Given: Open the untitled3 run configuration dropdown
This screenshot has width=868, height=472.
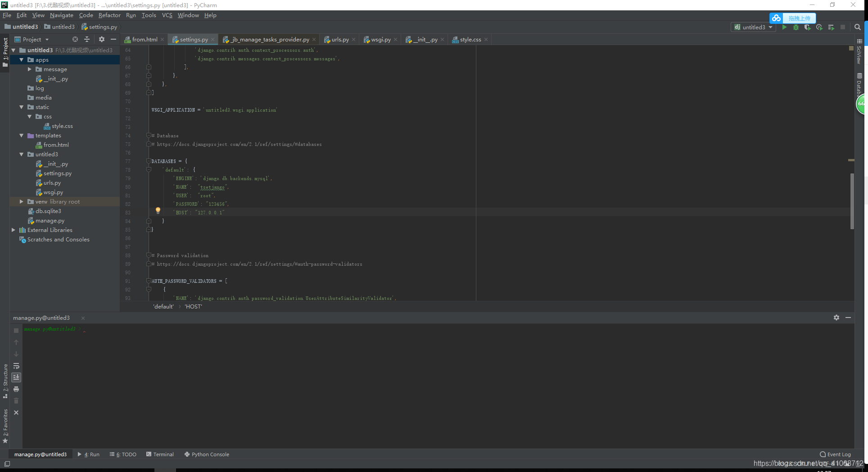Looking at the screenshot, I should click(x=753, y=27).
